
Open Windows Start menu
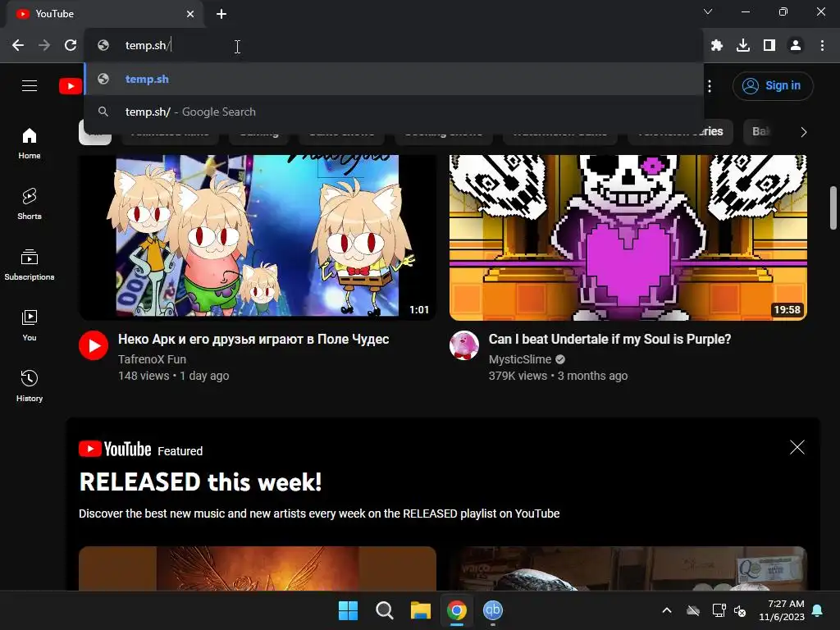pos(348,610)
